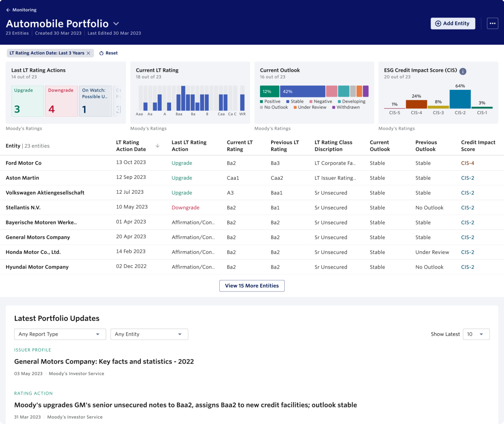Open the Any Report Type dropdown
This screenshot has height=424, width=504.
(x=60, y=334)
